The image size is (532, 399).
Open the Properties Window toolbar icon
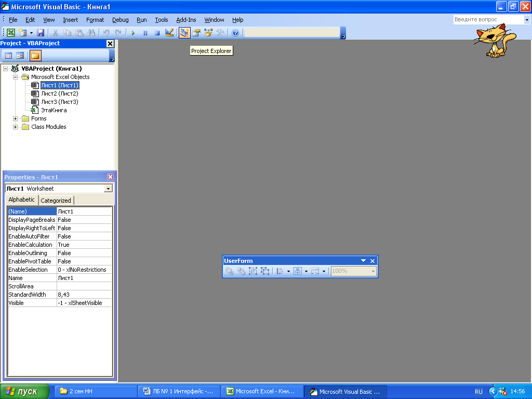pyautogui.click(x=196, y=33)
